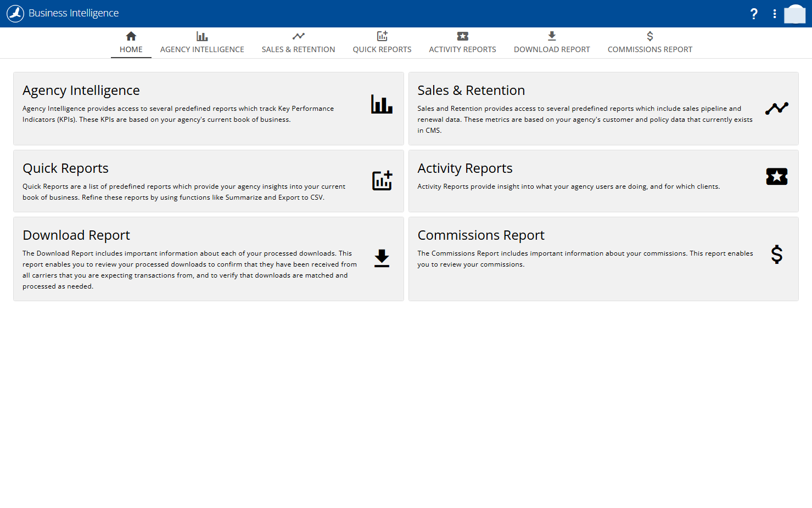Click the dollar sign icon in Commissions Report card
The height and width of the screenshot is (508, 812).
click(x=777, y=255)
